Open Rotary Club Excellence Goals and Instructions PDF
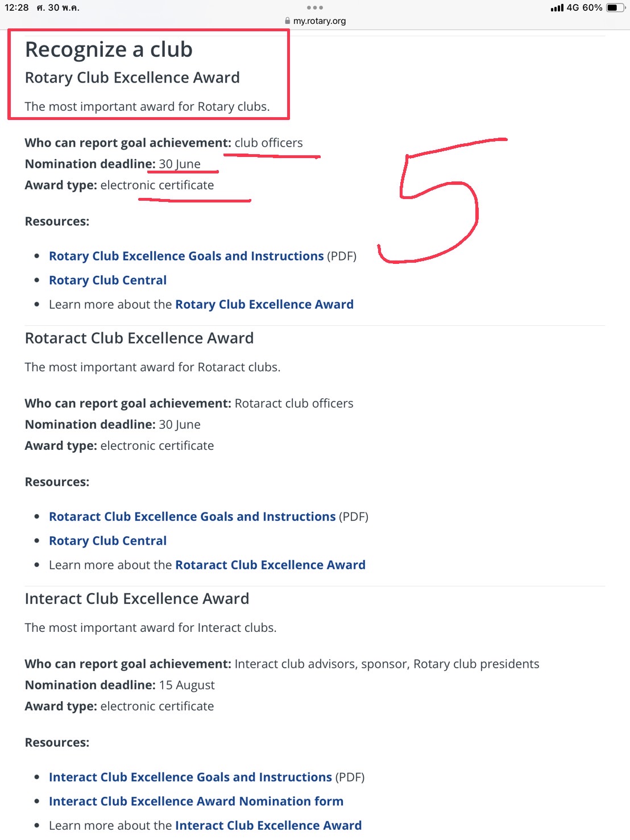This screenshot has width=630, height=840. (x=186, y=256)
